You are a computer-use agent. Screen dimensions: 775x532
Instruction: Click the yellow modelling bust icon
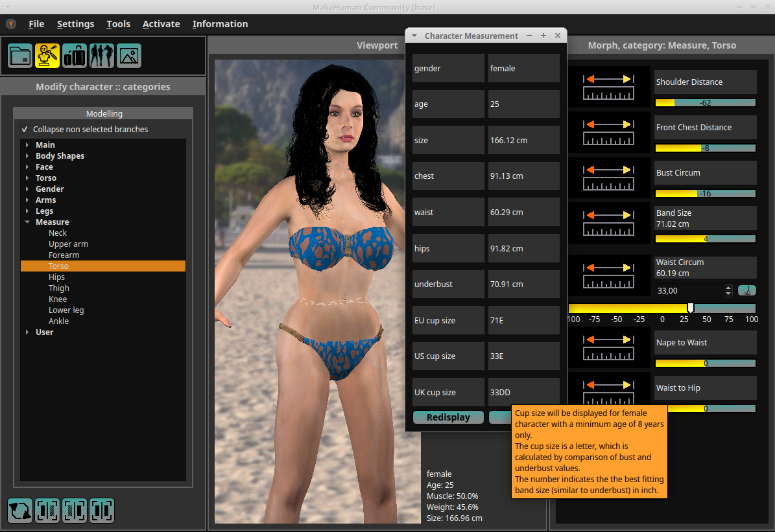pyautogui.click(x=47, y=56)
